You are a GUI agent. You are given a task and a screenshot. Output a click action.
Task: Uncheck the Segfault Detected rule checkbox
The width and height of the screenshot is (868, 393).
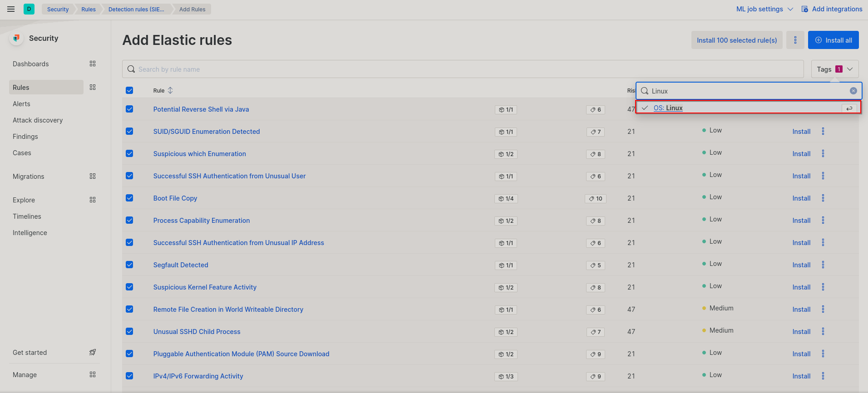(129, 265)
